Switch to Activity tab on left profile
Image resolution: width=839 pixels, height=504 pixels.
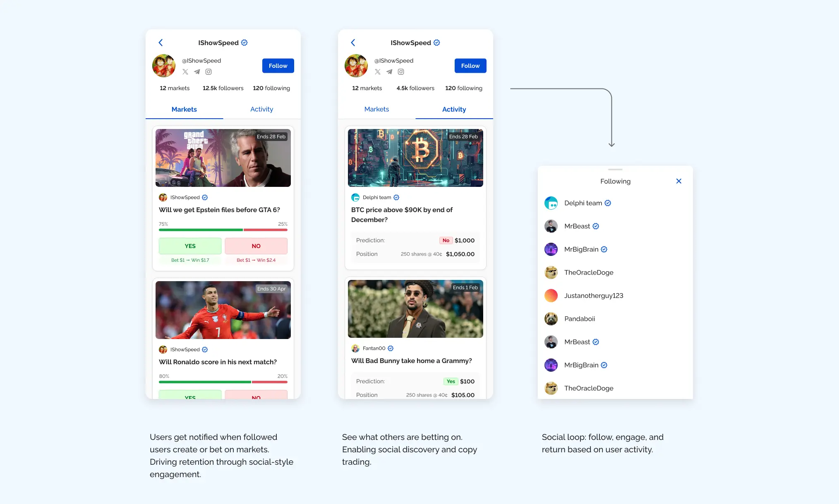[x=261, y=109]
